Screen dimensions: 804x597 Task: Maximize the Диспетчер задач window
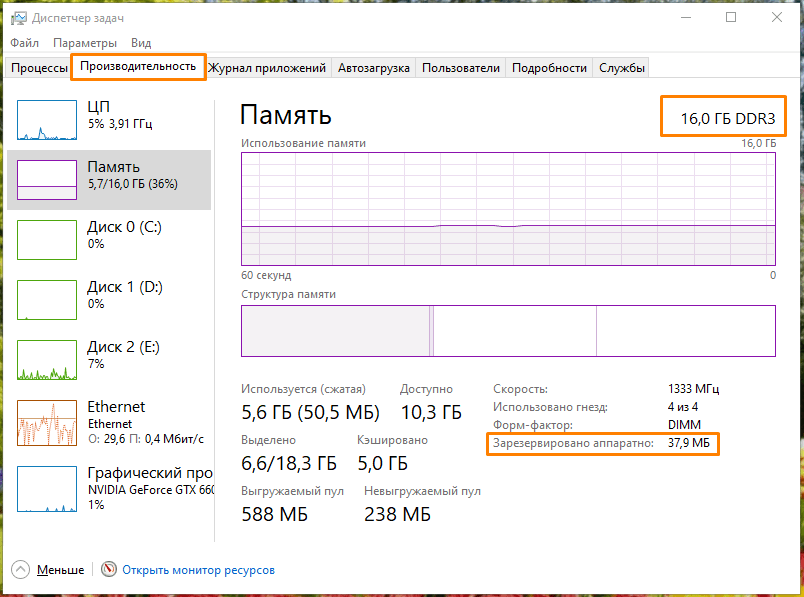pyautogui.click(x=731, y=17)
